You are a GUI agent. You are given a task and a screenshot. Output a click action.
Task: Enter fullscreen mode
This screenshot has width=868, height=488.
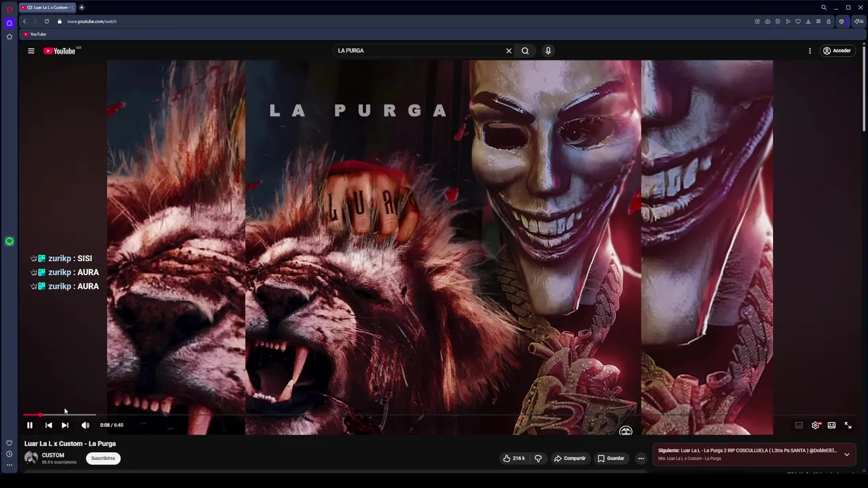pyautogui.click(x=848, y=425)
